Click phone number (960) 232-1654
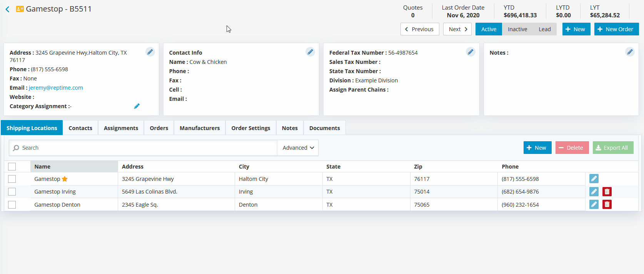 coord(520,205)
